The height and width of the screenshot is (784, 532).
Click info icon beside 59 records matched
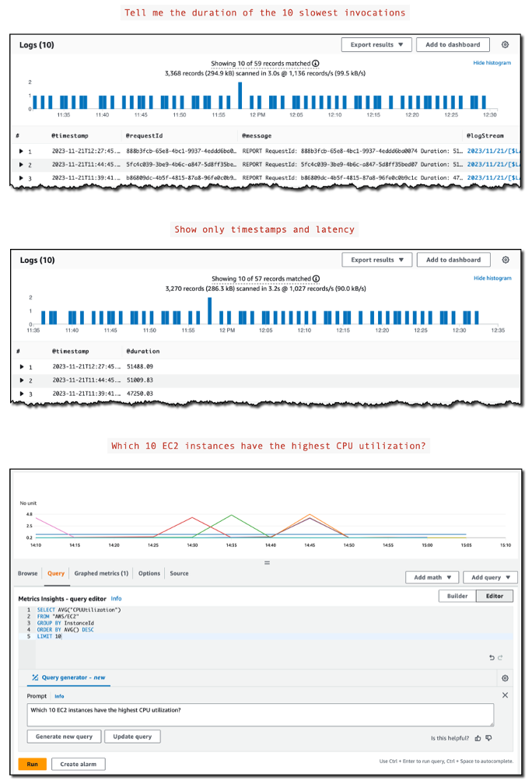coord(316,64)
